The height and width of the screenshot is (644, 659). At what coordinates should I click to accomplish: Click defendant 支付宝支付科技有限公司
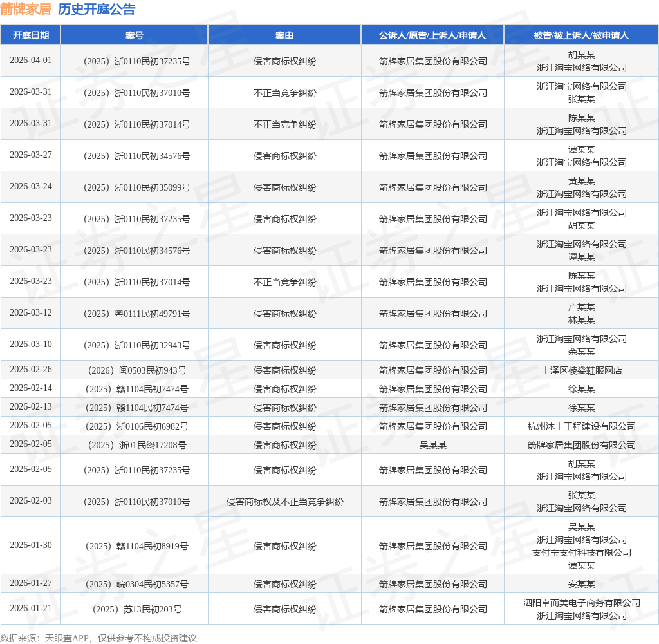coord(581,553)
